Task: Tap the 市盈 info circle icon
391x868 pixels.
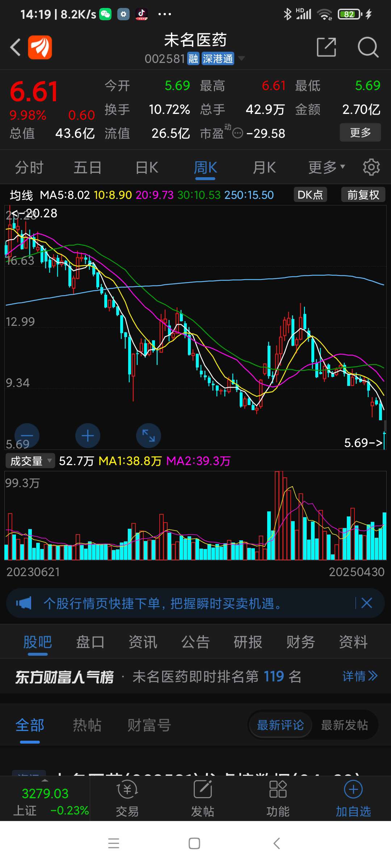Action: (x=237, y=133)
